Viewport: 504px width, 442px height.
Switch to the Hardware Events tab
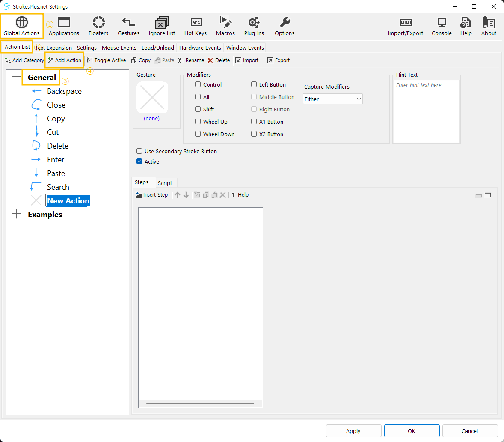pyautogui.click(x=200, y=48)
